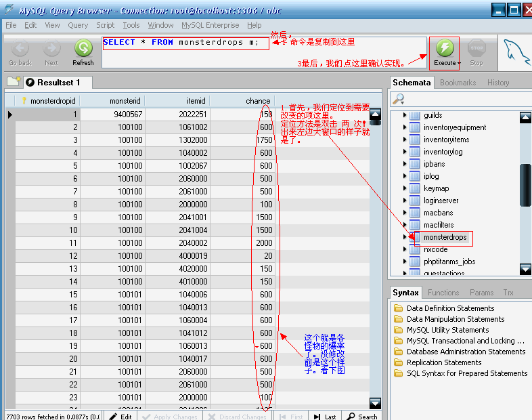Open the Query menu
Viewport: 532px width, 420px height.
[x=78, y=25]
